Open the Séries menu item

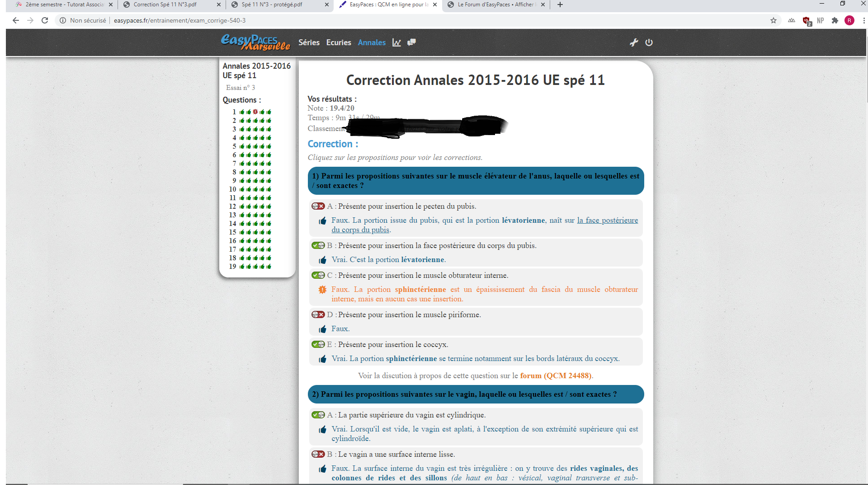coord(309,42)
